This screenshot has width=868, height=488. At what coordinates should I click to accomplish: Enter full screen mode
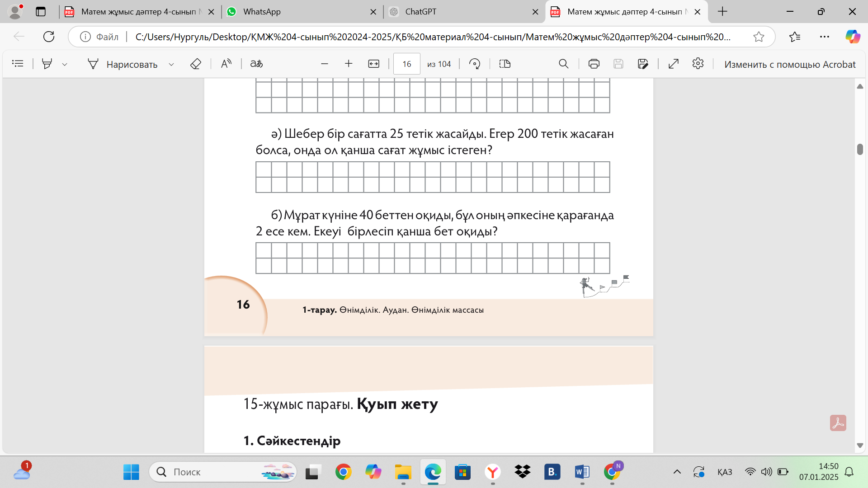(673, 64)
